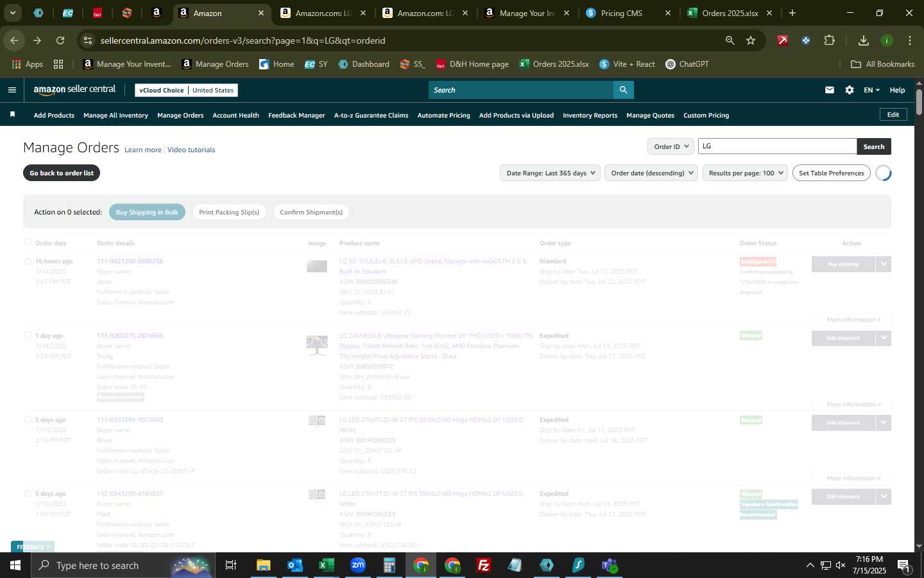Open Add Products nav item

[x=54, y=116]
